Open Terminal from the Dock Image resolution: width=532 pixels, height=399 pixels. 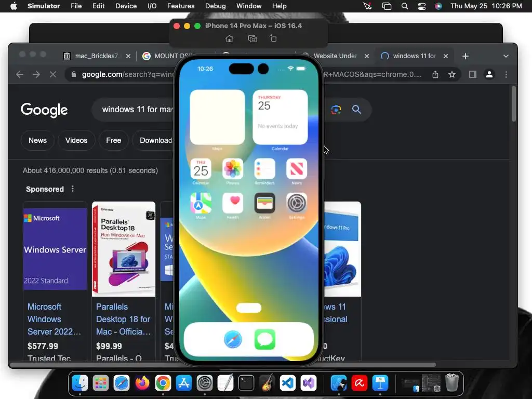(x=246, y=383)
